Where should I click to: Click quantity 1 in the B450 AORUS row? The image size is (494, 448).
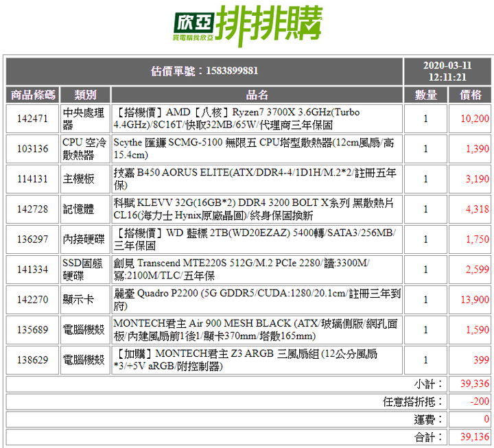(x=425, y=179)
